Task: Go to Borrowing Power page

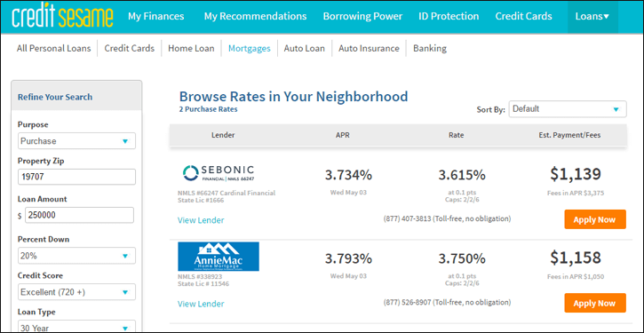Action: (362, 16)
